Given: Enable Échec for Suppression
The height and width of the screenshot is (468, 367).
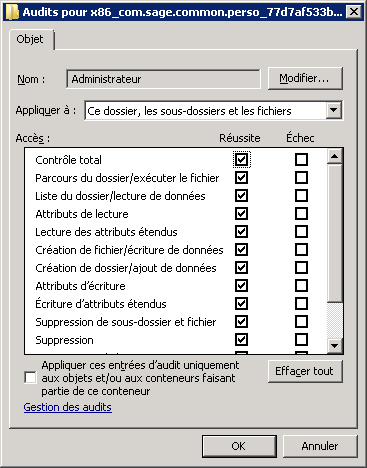Looking at the screenshot, I should pyautogui.click(x=301, y=340).
